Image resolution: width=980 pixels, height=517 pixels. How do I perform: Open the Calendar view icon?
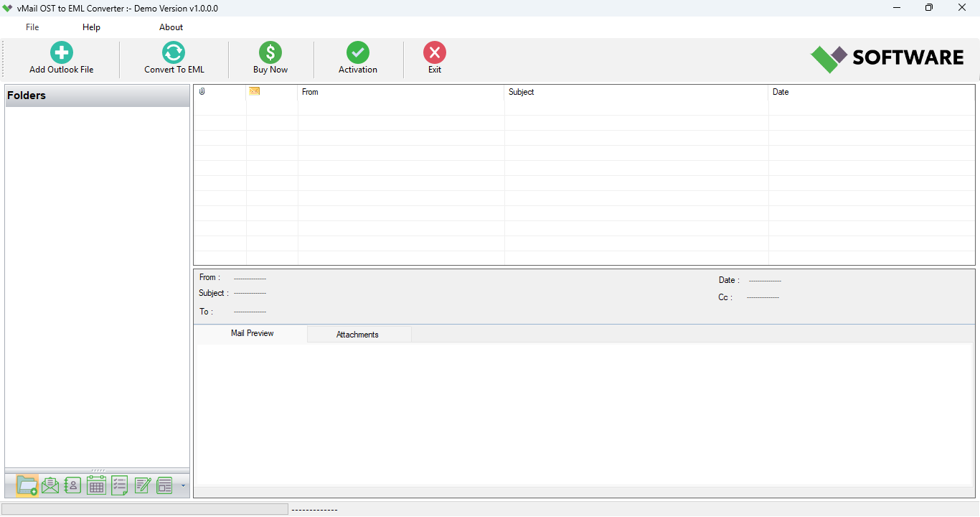95,485
